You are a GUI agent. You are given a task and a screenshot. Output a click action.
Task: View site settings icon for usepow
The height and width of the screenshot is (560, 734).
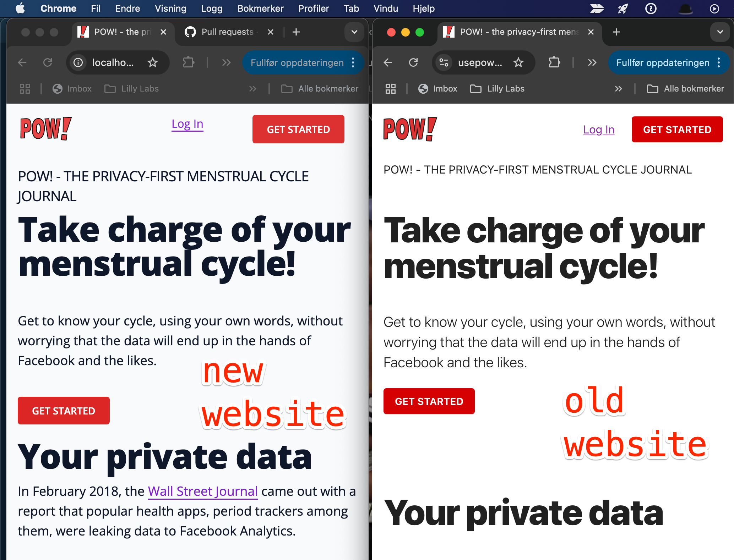click(444, 63)
